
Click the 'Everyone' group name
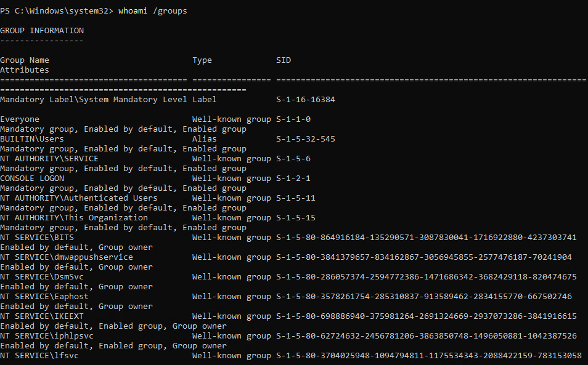(x=20, y=119)
